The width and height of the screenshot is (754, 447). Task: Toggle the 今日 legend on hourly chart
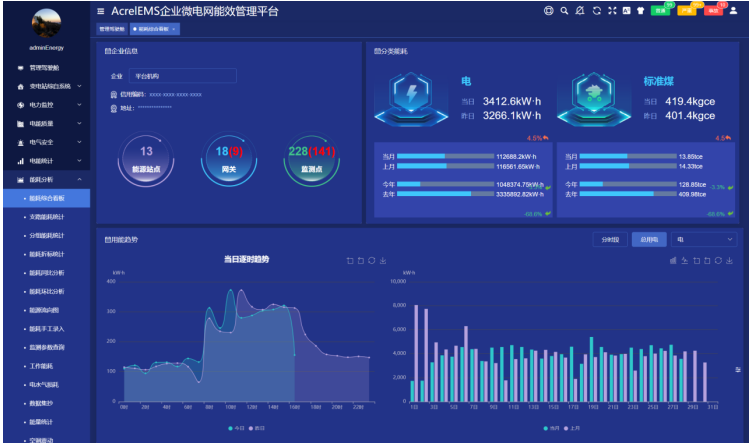click(236, 428)
